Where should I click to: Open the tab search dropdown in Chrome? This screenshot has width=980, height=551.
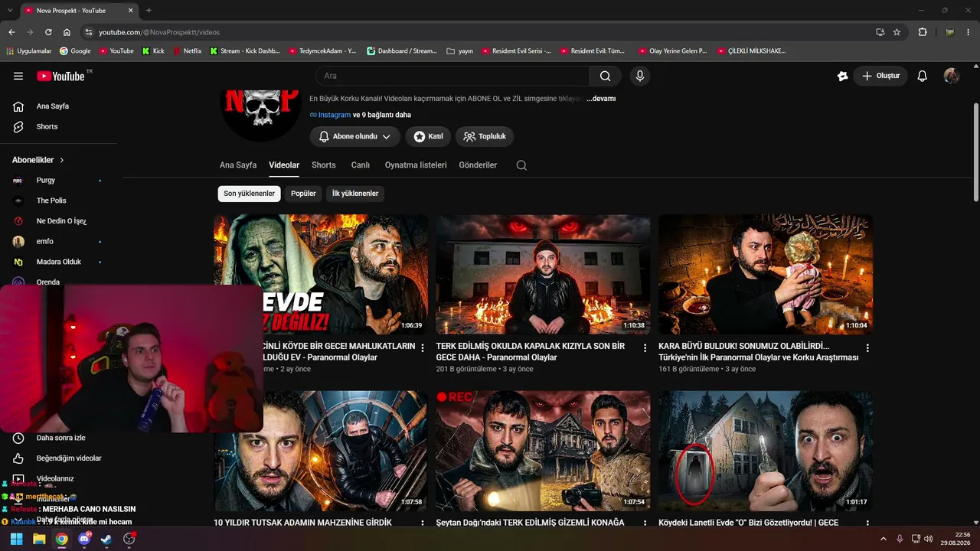pyautogui.click(x=10, y=10)
